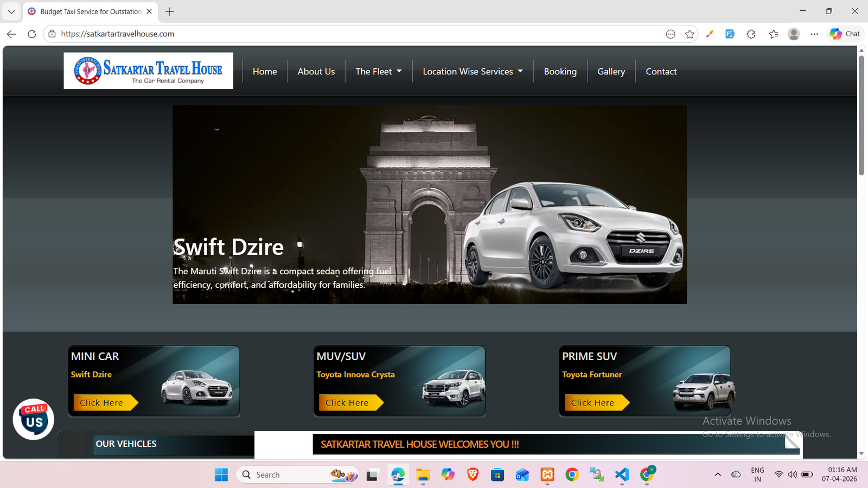This screenshot has width=868, height=488.
Task: Select the Budget Taxi Service browser tab
Action: 91,11
